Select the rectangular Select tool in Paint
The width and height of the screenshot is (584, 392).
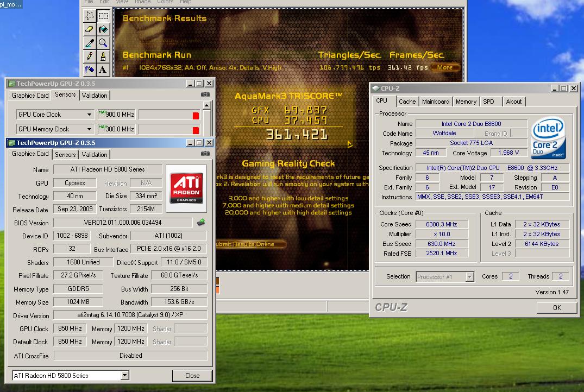(103, 16)
